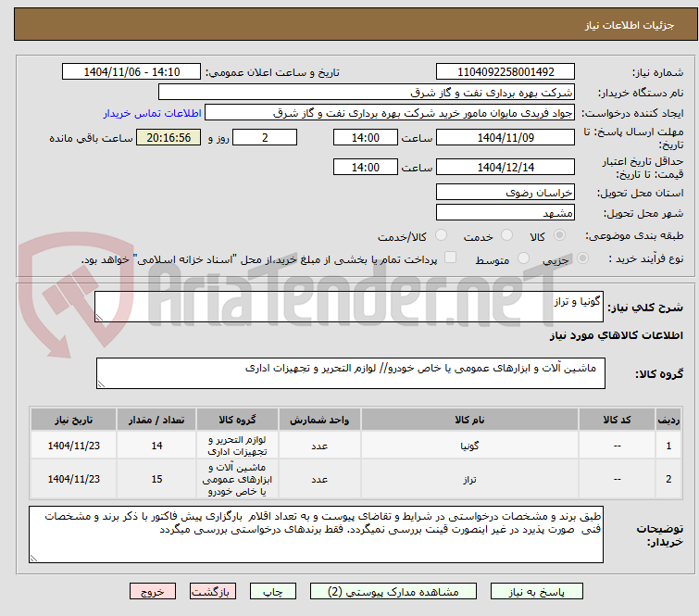This screenshot has width=699, height=616.
Task: Click the نام دستگاه خریدار field
Action: [x=366, y=93]
